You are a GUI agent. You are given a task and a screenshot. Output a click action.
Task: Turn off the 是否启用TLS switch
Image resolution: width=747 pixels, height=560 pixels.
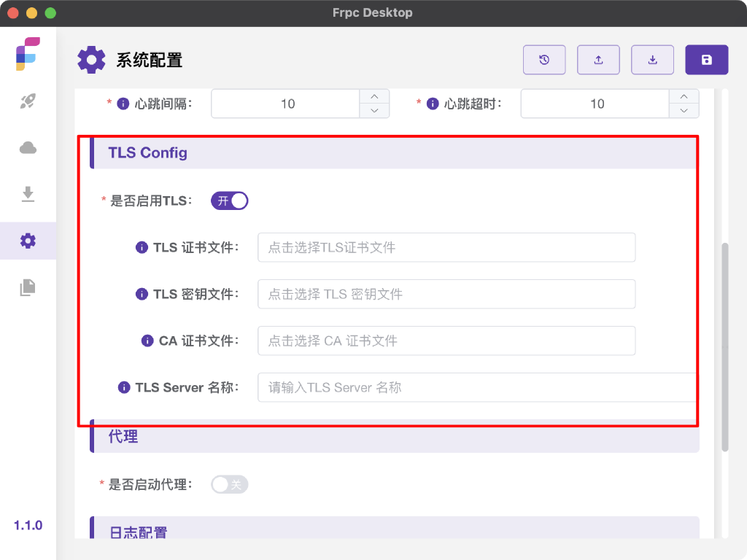[x=230, y=201]
